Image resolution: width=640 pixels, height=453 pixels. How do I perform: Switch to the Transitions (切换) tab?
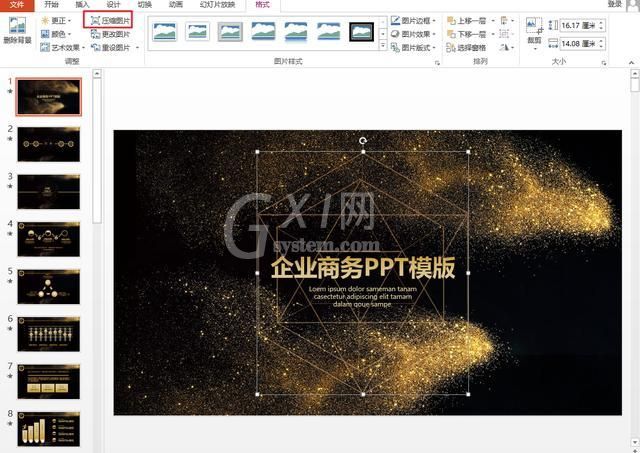[x=144, y=4]
